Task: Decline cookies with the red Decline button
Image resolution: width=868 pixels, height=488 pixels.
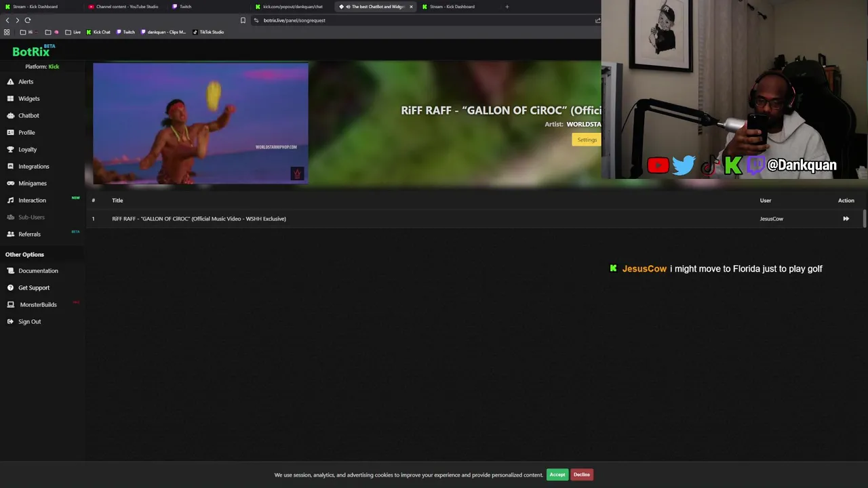Action: [582, 474]
